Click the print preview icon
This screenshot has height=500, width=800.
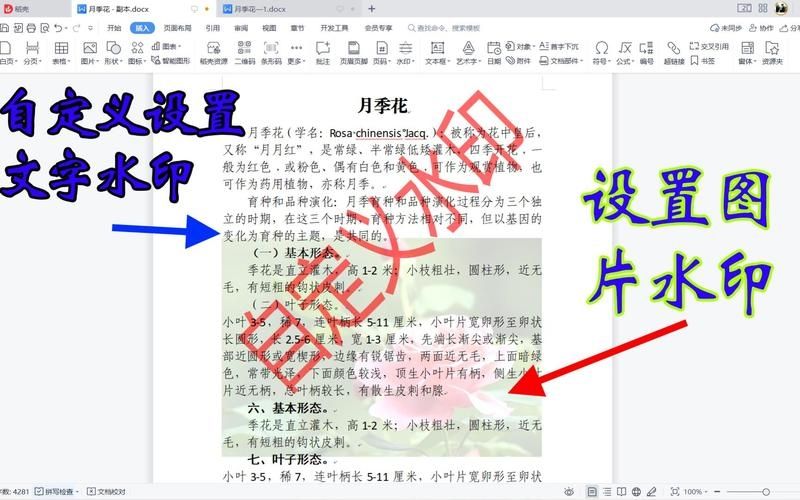pos(45,28)
